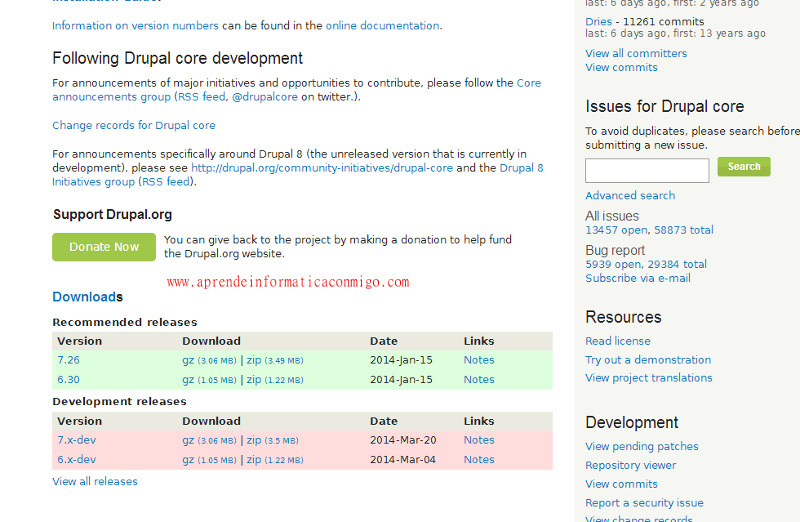Click the green Search button
This screenshot has height=522, width=800.
point(744,167)
